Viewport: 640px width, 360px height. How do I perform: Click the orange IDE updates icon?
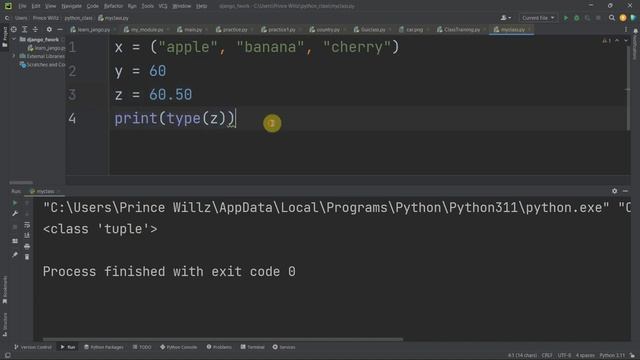tap(622, 18)
